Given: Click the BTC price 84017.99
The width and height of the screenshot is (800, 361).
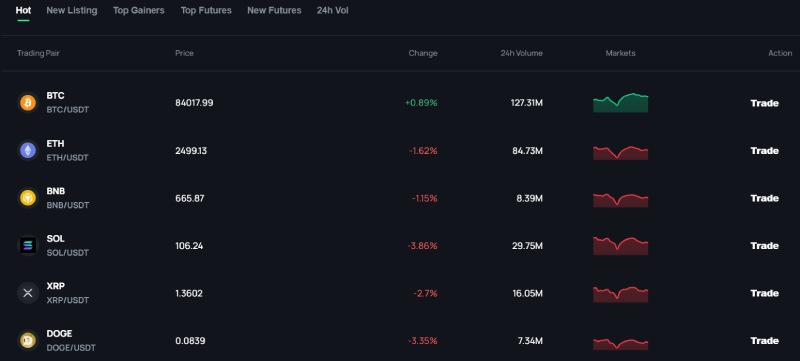Looking at the screenshot, I should (194, 103).
